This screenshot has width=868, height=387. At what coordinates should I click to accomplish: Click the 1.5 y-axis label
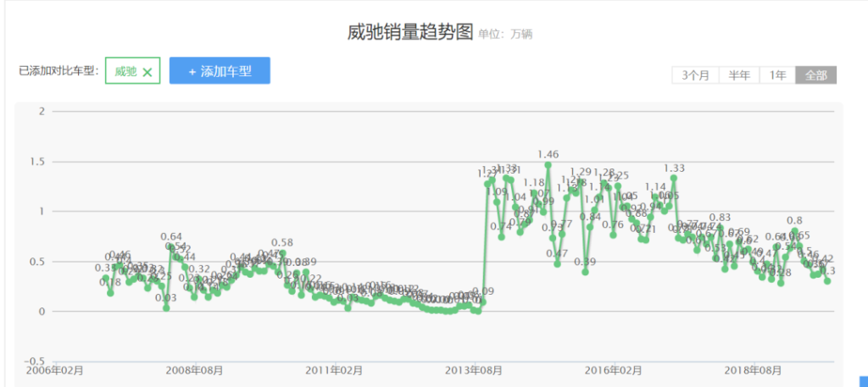coord(37,162)
